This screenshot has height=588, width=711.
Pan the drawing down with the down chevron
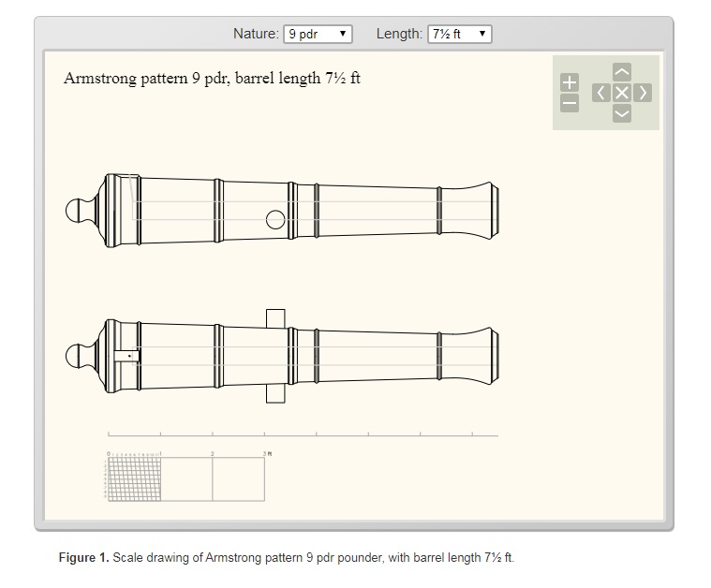[621, 113]
